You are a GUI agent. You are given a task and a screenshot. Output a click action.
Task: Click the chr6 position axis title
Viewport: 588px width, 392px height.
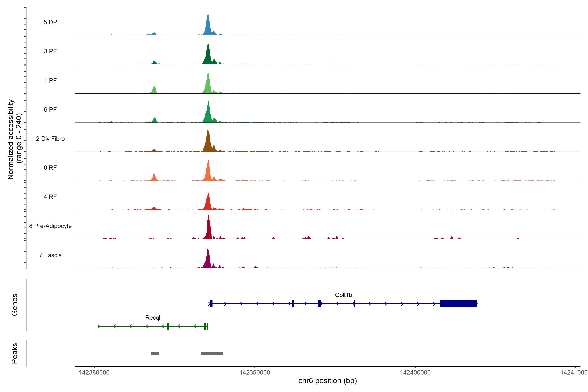(327, 381)
